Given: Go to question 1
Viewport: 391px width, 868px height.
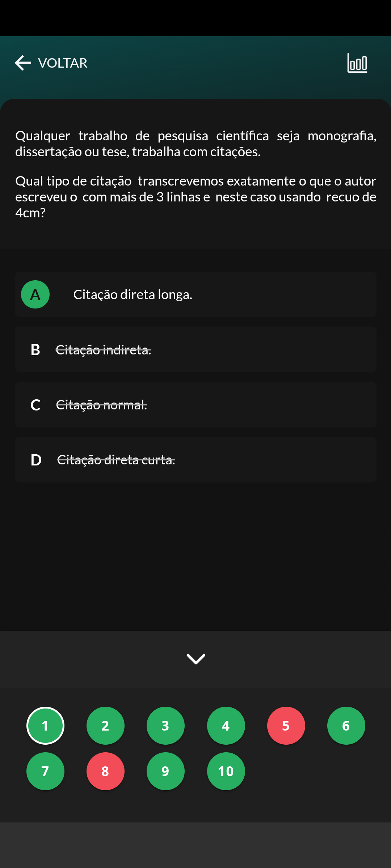Looking at the screenshot, I should pyautogui.click(x=45, y=726).
